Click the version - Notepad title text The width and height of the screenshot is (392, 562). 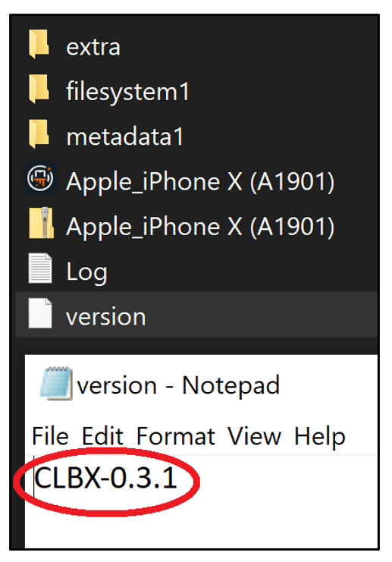178,385
